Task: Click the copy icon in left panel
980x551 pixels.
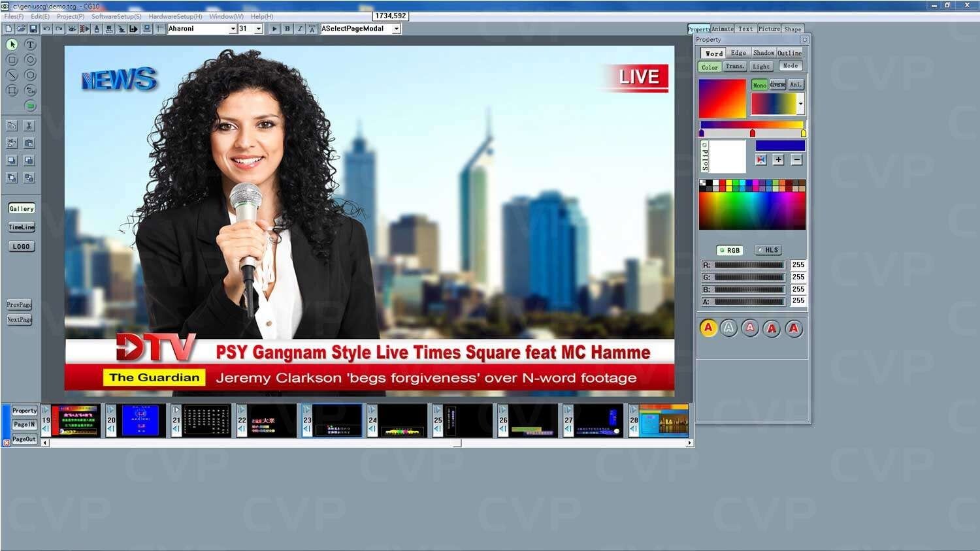Action: click(12, 125)
